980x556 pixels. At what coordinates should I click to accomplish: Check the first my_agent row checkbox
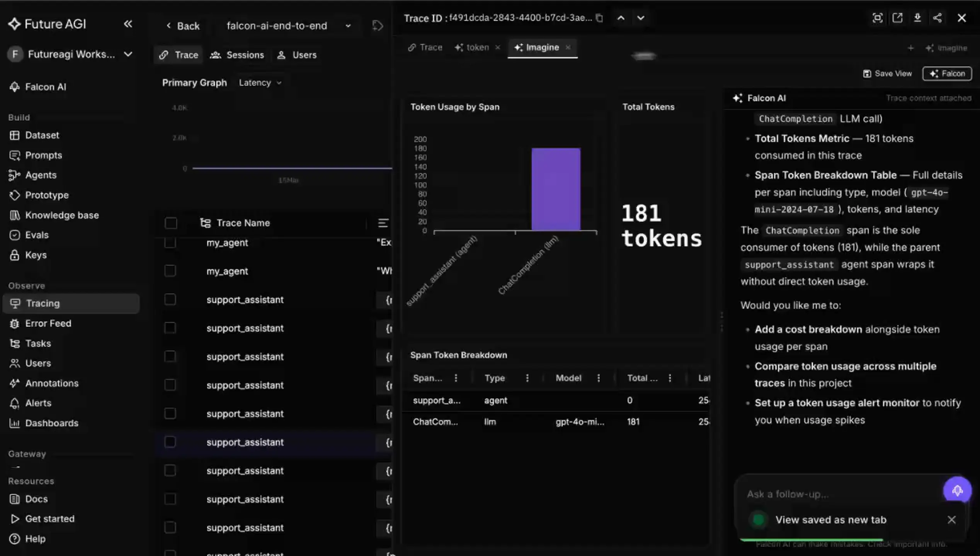tap(170, 243)
